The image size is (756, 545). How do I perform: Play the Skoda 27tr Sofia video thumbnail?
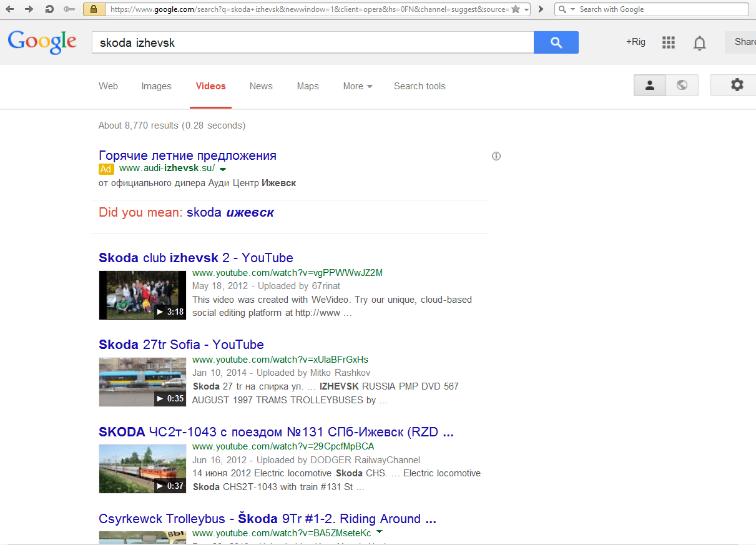click(x=142, y=381)
